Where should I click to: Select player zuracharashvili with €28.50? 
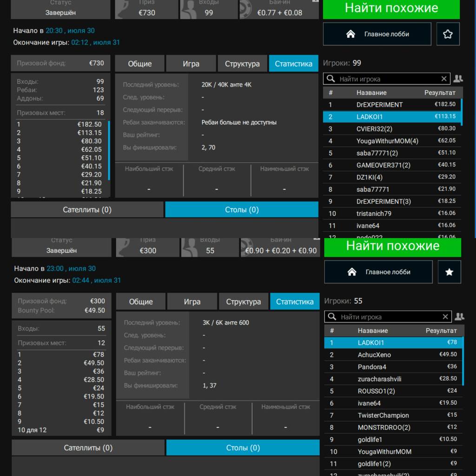[x=393, y=379]
